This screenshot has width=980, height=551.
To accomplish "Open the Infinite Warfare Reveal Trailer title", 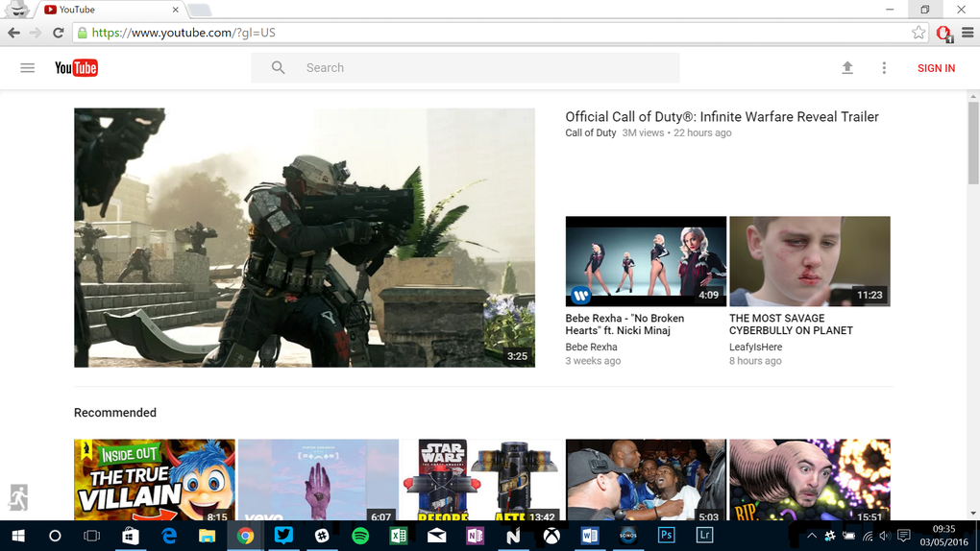I will point(722,117).
